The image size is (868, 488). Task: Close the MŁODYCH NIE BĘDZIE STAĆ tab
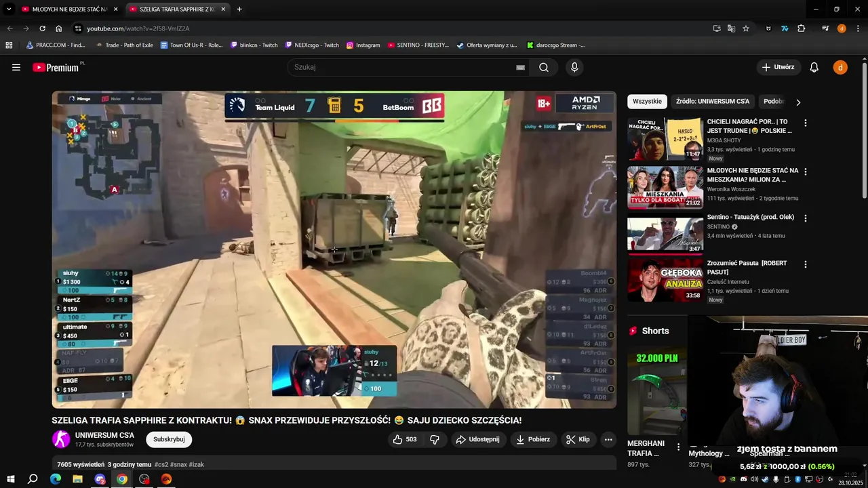coord(115,9)
